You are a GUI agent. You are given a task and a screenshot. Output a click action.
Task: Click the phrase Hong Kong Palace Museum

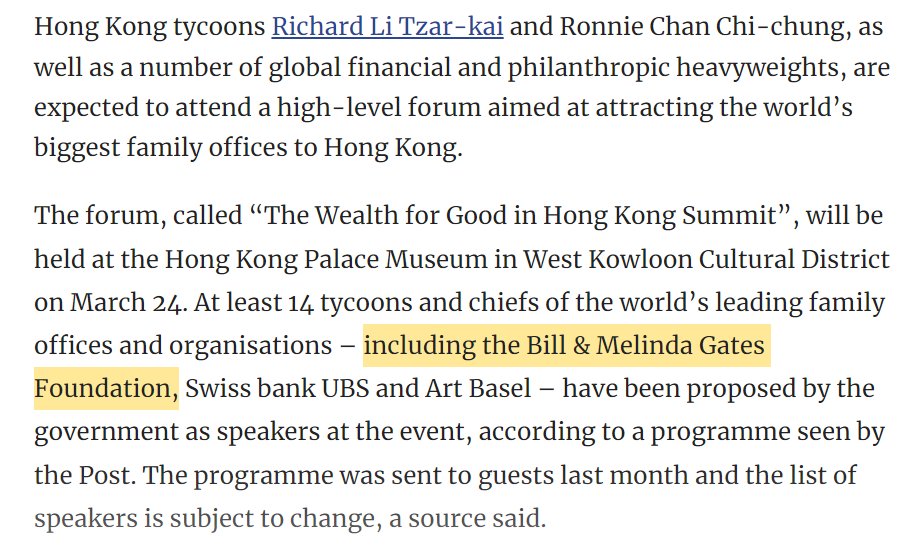(325, 259)
